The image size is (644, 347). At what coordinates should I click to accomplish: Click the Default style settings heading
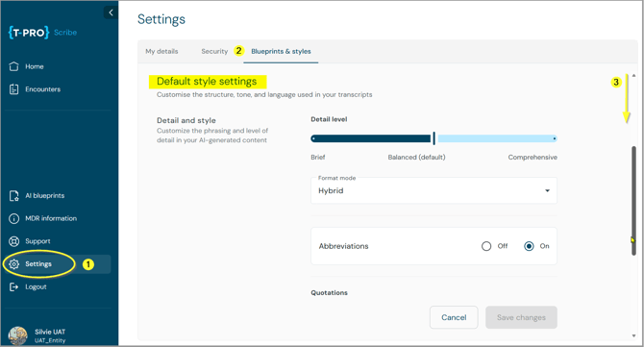(207, 82)
